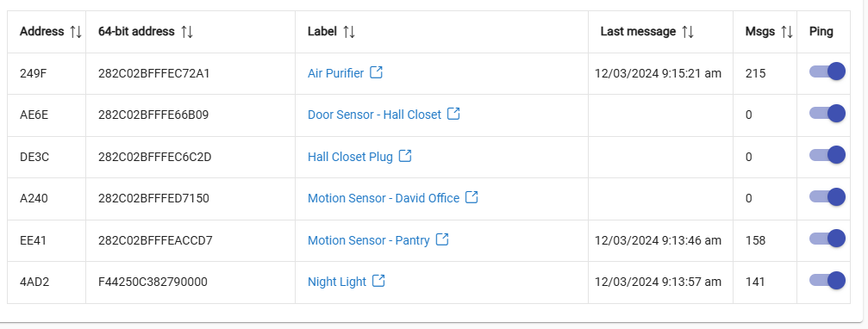Click the Door Sensor - Hall Closet link
Screen dimensions: 868x329
click(374, 115)
